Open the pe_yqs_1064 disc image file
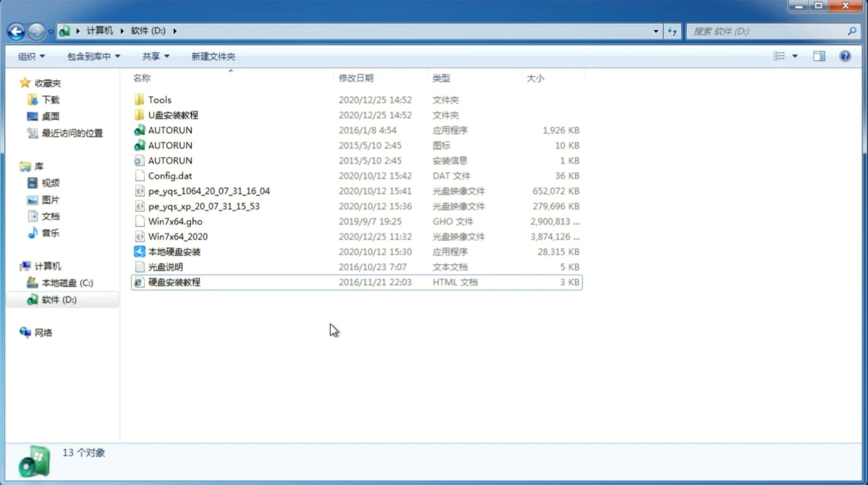The image size is (868, 485). tap(209, 191)
